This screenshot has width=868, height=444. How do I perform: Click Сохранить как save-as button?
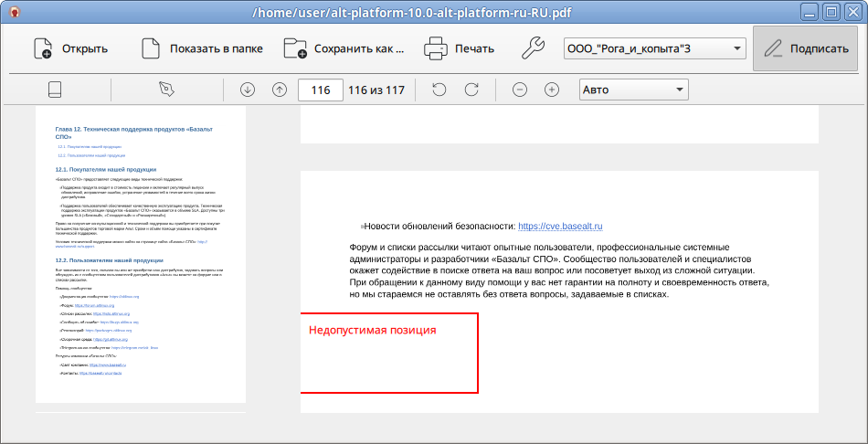tap(344, 48)
